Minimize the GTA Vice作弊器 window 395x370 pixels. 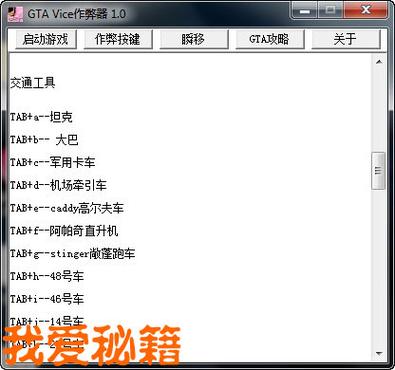point(304,11)
